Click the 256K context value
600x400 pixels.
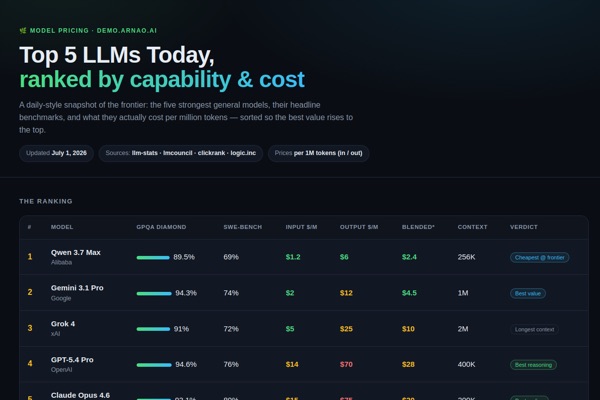(466, 257)
